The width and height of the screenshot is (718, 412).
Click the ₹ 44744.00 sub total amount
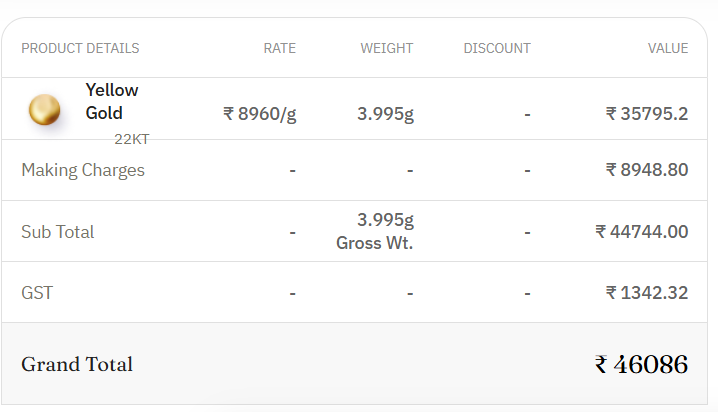tap(641, 232)
